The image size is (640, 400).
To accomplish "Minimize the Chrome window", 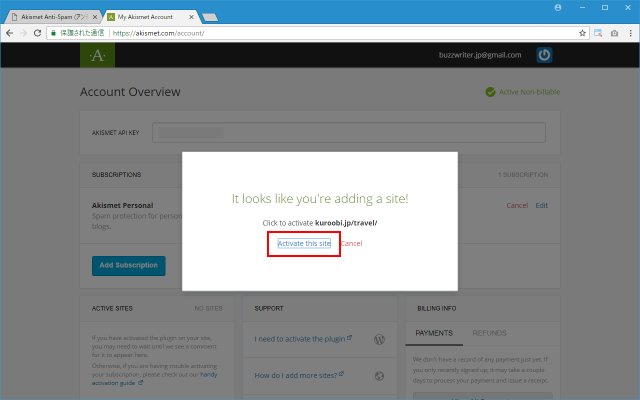I will [x=582, y=7].
